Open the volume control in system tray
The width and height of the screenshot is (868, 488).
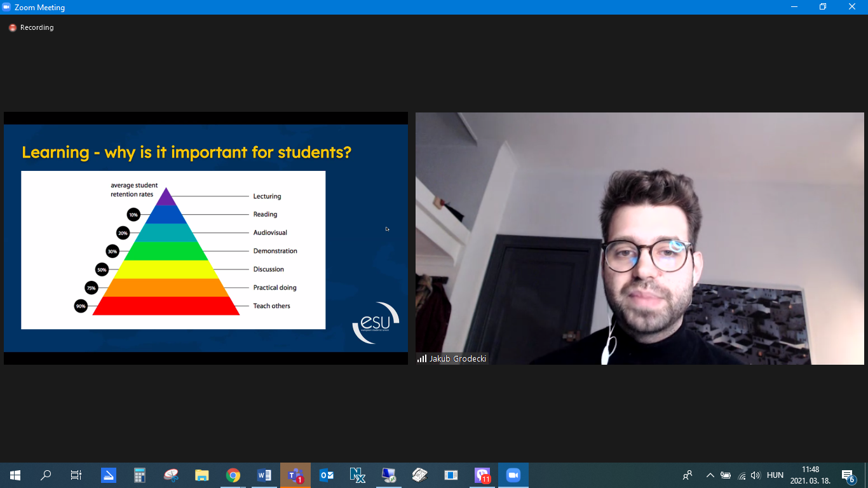pos(756,475)
